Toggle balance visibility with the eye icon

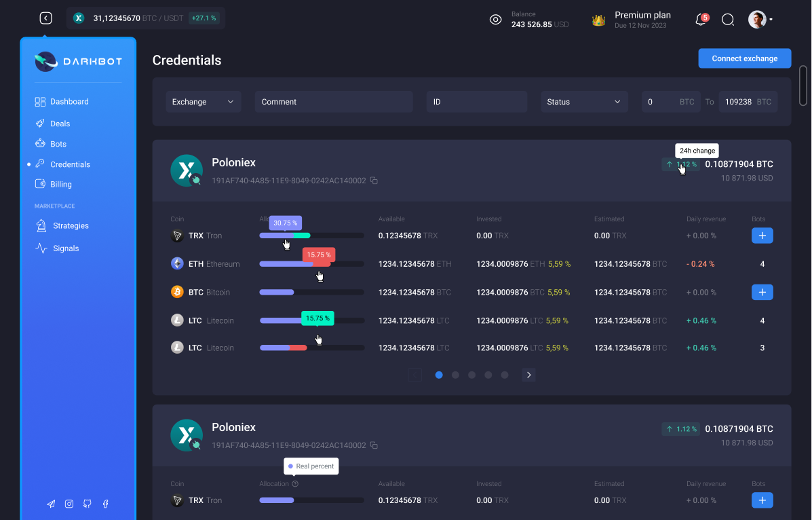495,20
